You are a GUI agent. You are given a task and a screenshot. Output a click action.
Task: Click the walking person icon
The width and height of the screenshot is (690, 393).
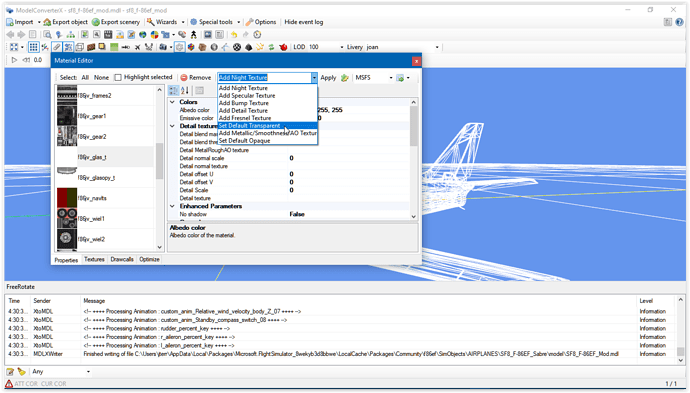(193, 34)
